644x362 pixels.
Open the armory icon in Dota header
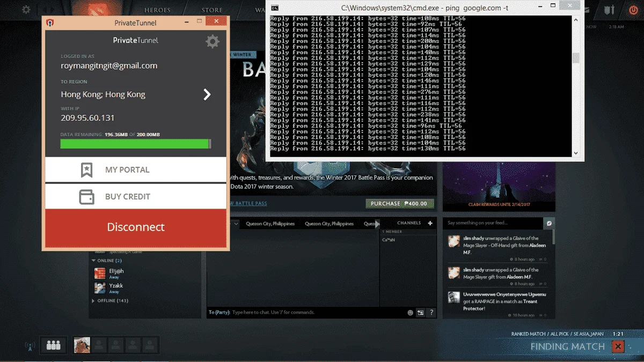click(x=609, y=10)
